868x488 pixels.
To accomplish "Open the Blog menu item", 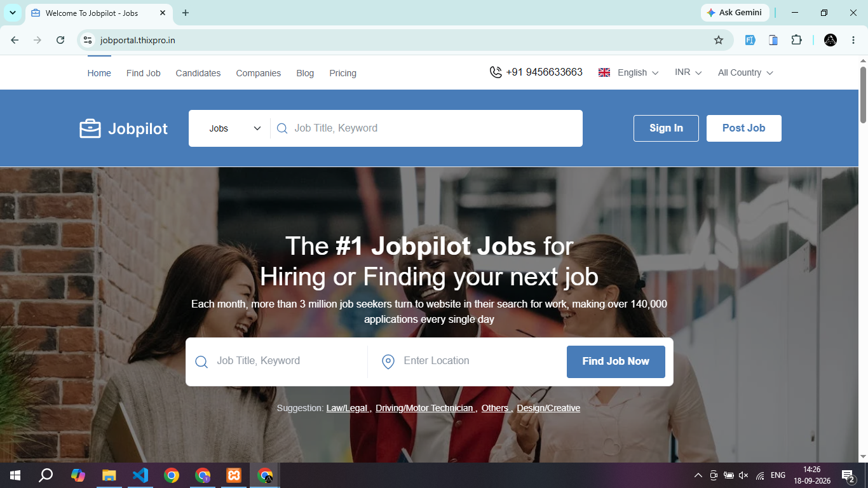I will (305, 73).
